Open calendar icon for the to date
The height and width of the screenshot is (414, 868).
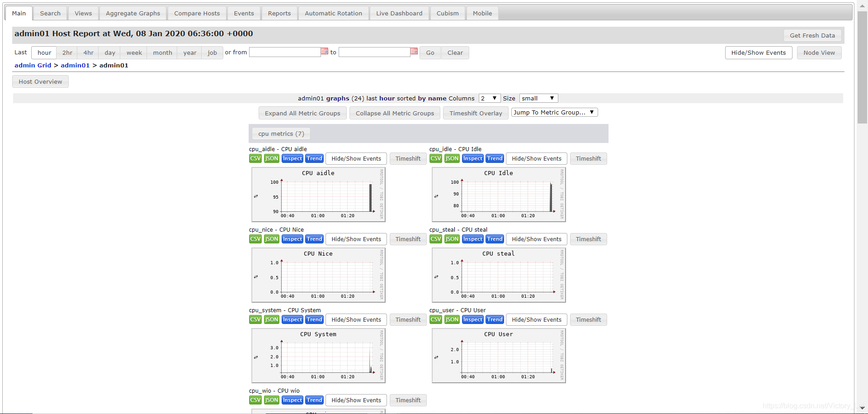pyautogui.click(x=414, y=51)
